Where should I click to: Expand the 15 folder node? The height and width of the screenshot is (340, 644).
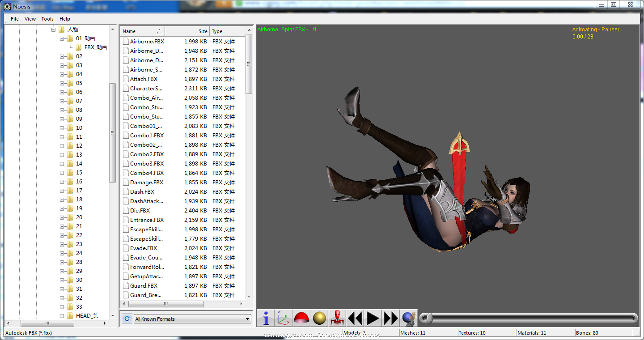click(62, 173)
